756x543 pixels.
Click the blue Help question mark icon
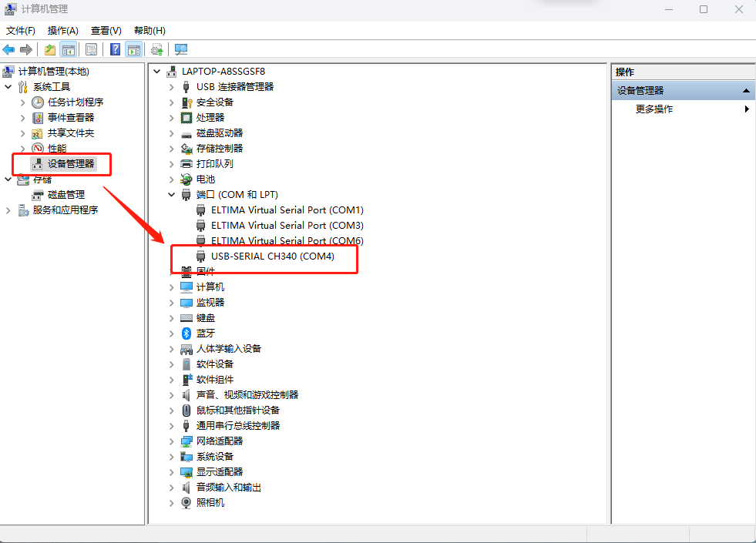[x=116, y=49]
